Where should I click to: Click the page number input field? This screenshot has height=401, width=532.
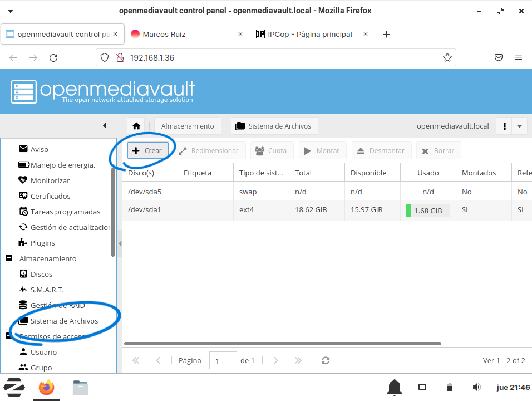[223, 360]
